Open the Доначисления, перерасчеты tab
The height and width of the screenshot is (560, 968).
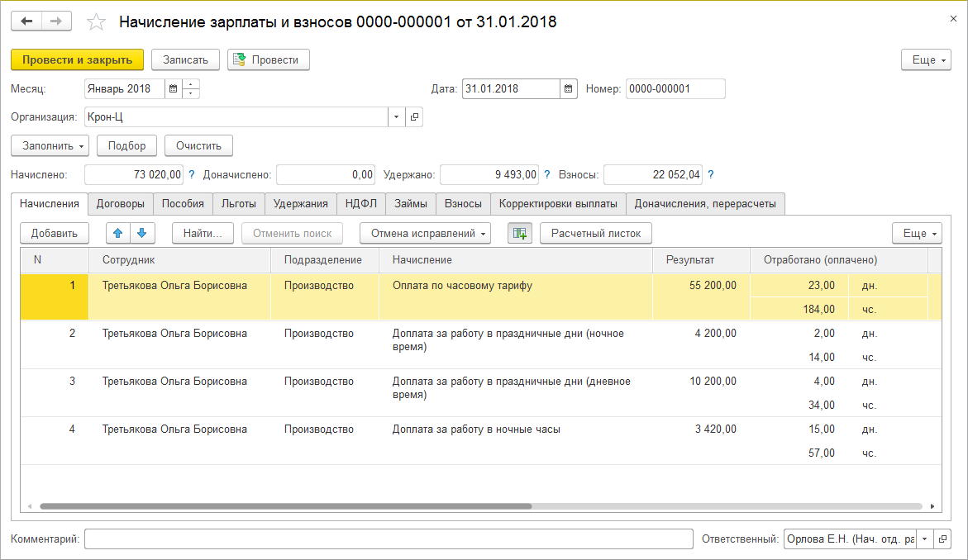point(705,203)
